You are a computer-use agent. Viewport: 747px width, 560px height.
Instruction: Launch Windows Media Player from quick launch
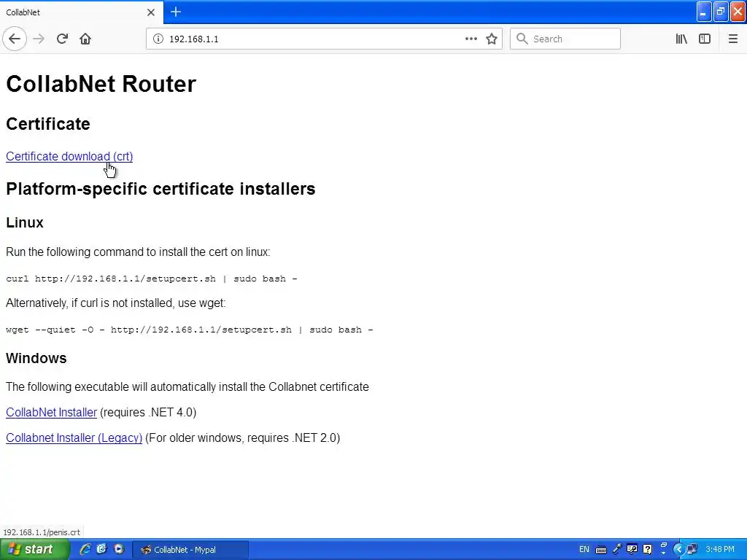click(119, 550)
